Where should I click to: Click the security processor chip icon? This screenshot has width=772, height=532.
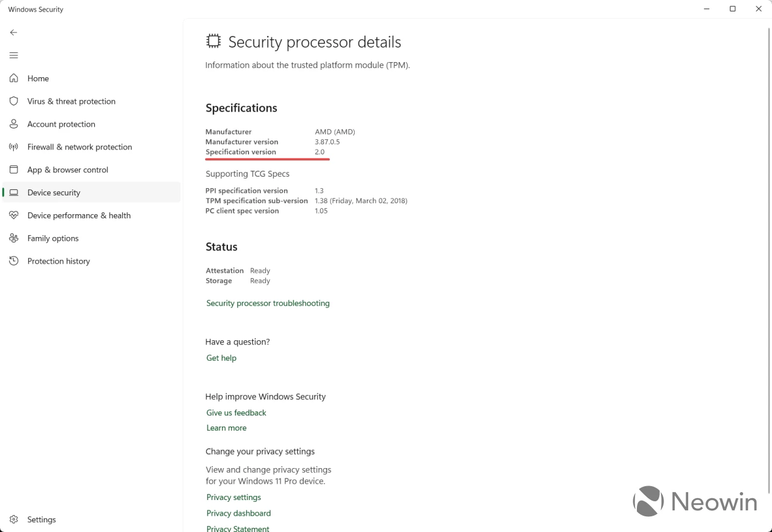coord(213,40)
